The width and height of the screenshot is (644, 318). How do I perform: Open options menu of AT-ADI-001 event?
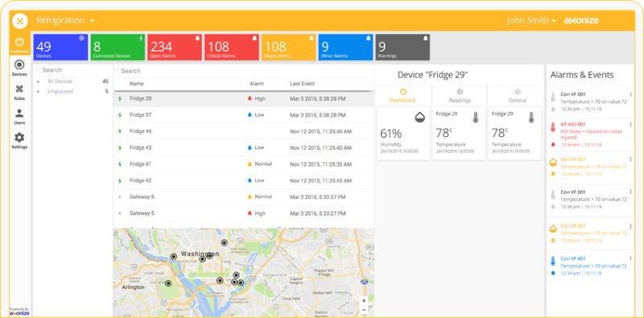tap(631, 124)
